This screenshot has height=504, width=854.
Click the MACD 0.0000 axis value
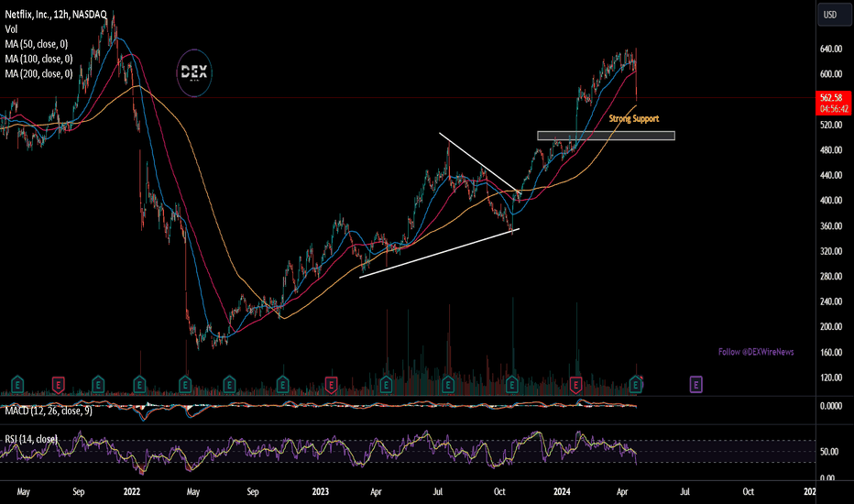click(x=831, y=406)
